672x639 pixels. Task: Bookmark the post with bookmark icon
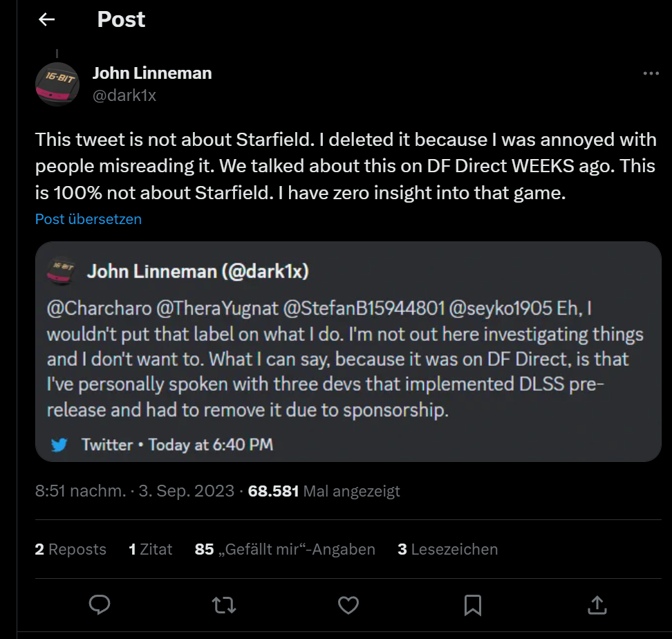tap(473, 606)
